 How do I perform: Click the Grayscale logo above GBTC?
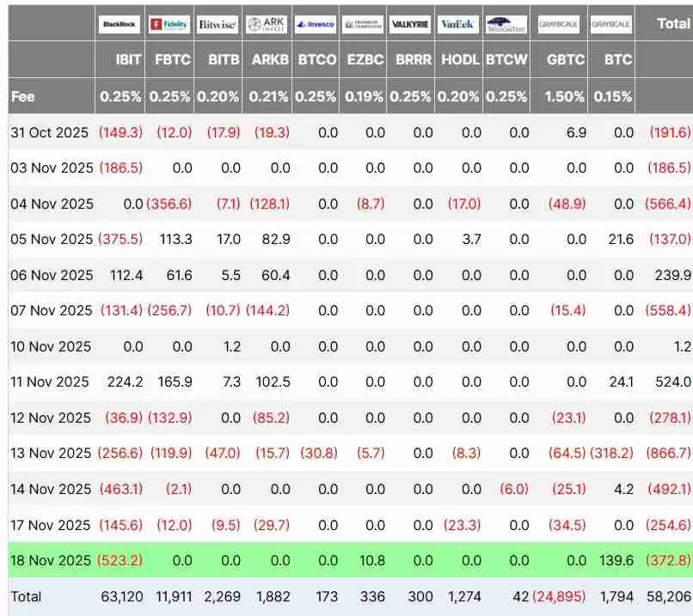(559, 23)
